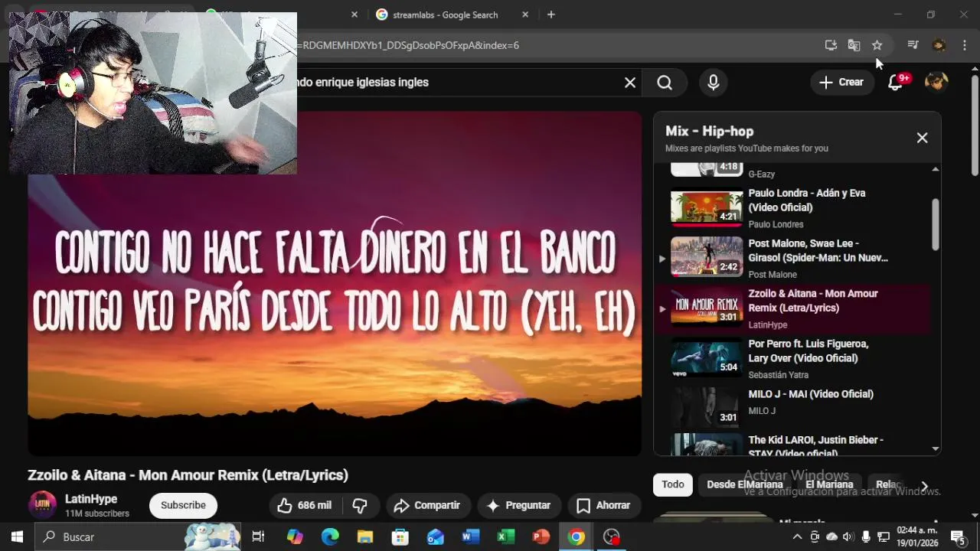This screenshot has height=551, width=980.
Task: Start voice search with the microphone
Action: [x=714, y=83]
